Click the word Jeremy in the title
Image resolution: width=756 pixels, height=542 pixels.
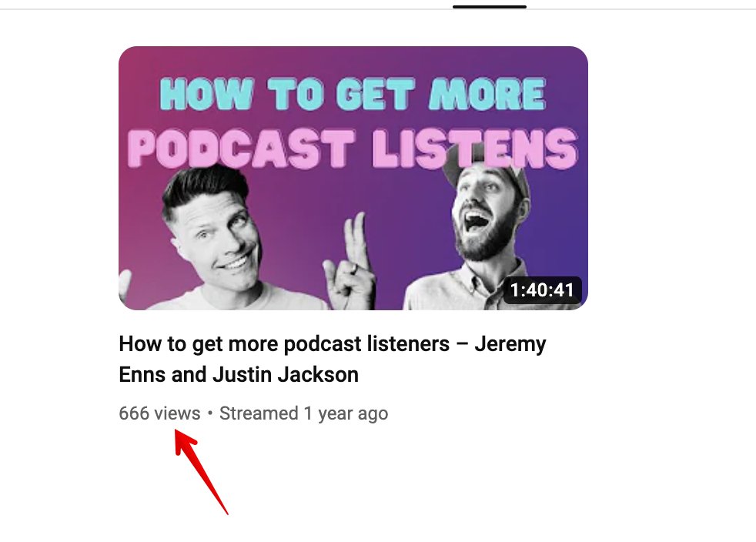[510, 344]
